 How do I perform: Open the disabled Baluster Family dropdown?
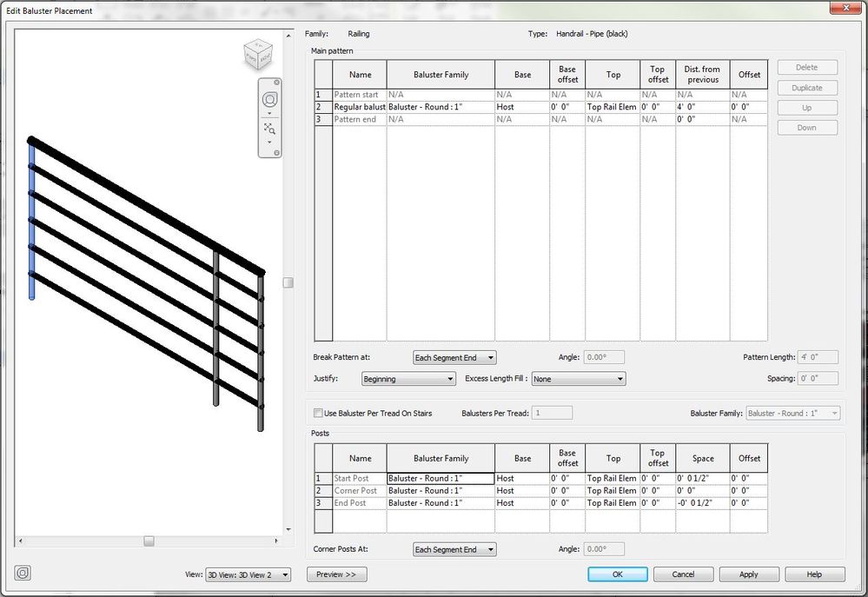792,413
